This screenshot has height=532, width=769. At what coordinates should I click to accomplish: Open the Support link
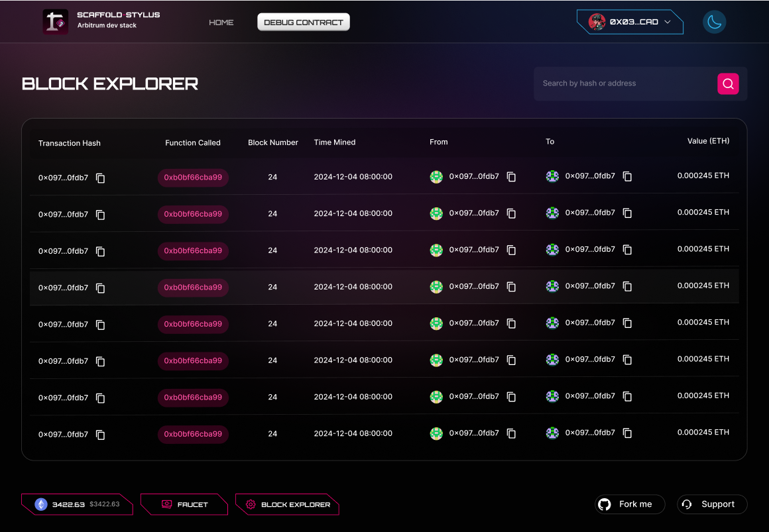(711, 504)
